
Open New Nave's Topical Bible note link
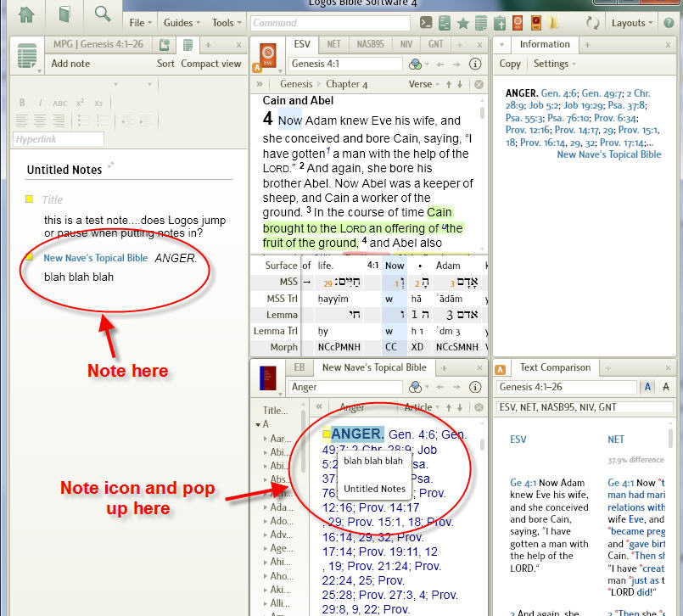[95, 258]
